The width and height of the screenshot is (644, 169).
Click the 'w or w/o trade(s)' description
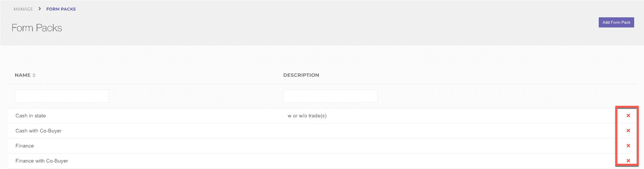pos(307,116)
